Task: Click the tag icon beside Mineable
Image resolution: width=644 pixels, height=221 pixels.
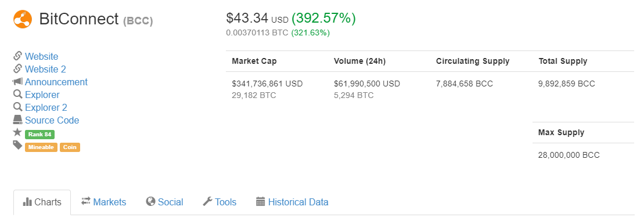Action: pos(17,145)
